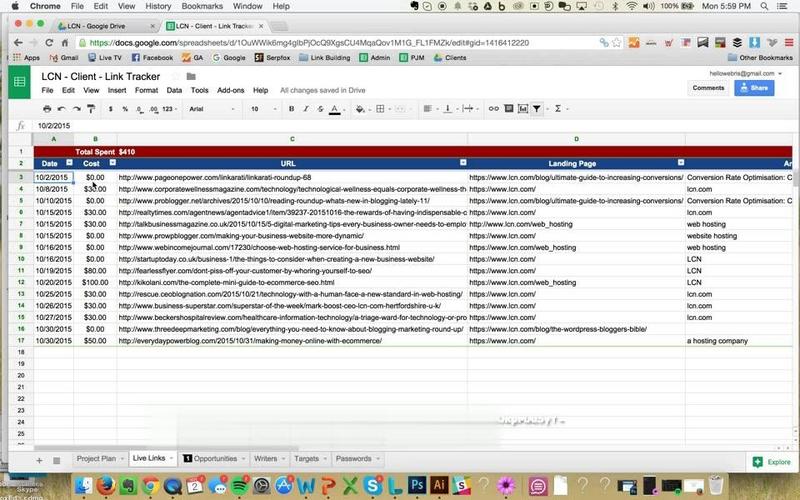Click the Explore button

[x=773, y=462]
